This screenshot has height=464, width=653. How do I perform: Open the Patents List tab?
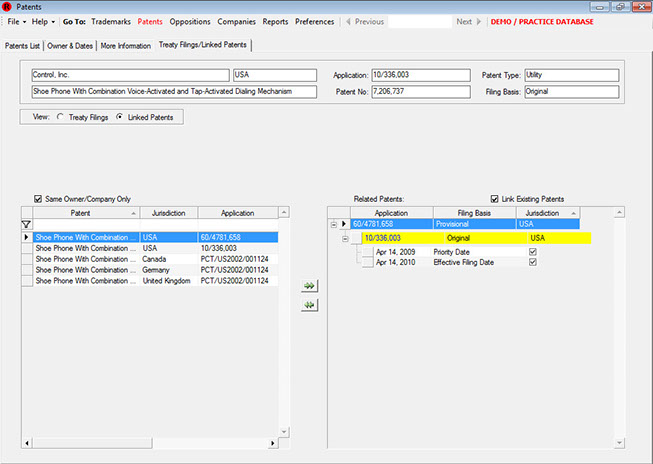click(23, 46)
